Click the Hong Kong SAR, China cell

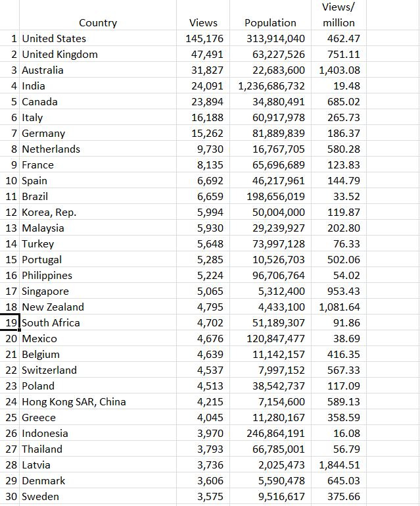point(74,402)
